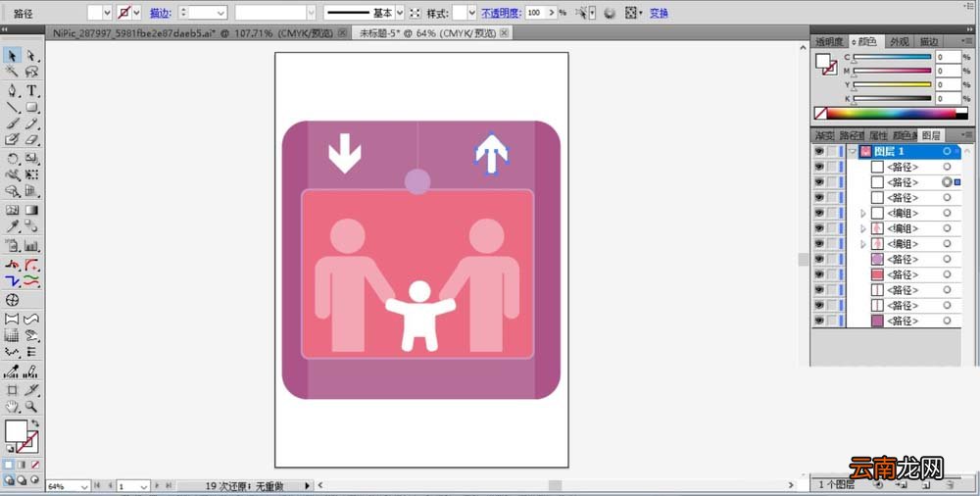Select the Blend tool
The width and height of the screenshot is (980, 496).
[x=31, y=226]
